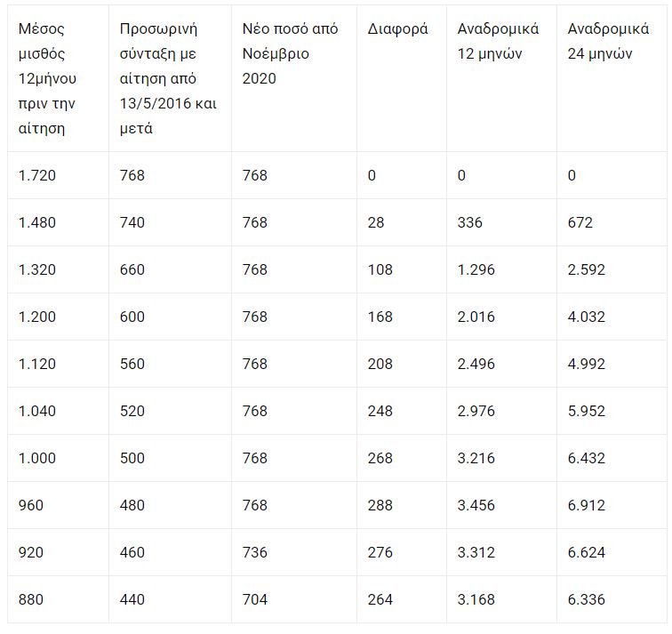Select the cell with value 704

click(x=254, y=599)
